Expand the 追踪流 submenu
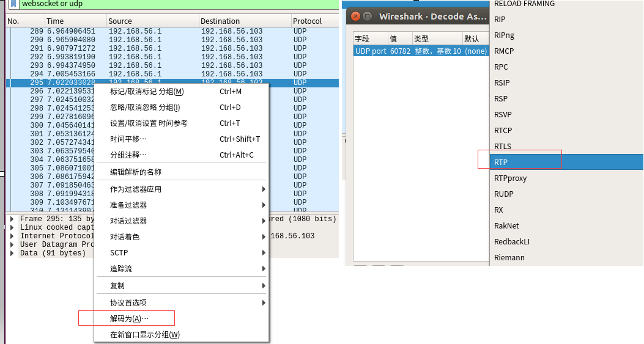The image size is (644, 344). (182, 269)
